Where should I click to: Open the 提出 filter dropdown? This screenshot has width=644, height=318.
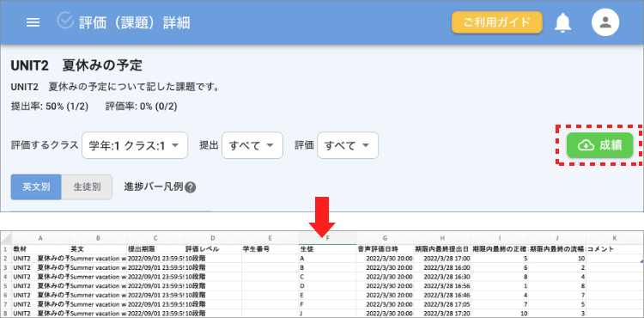252,145
